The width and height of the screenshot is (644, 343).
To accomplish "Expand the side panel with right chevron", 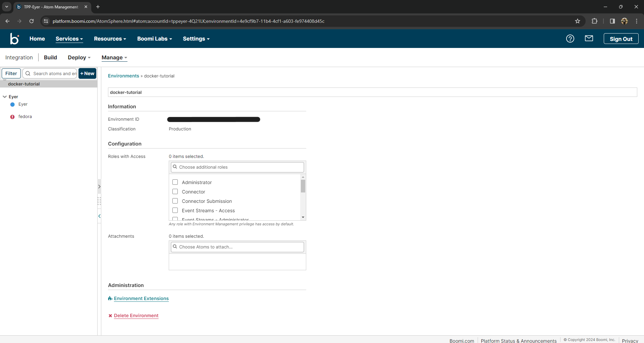I will [99, 187].
